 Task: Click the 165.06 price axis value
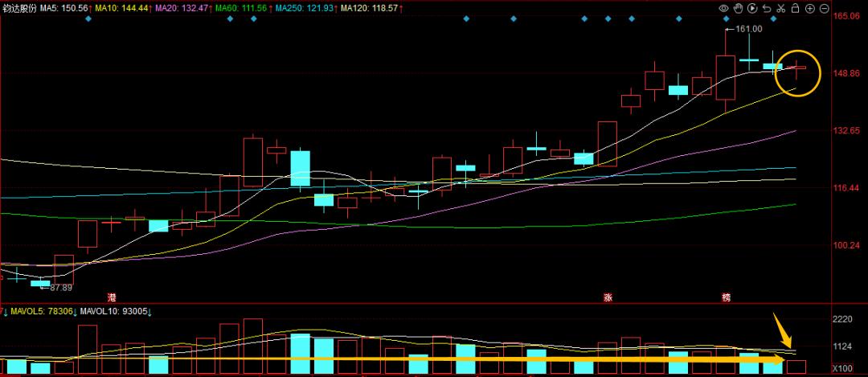point(847,16)
